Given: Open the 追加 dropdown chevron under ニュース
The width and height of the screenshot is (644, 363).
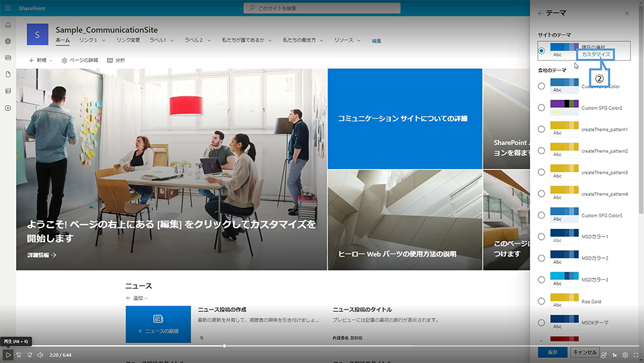Looking at the screenshot, I should coord(146,299).
